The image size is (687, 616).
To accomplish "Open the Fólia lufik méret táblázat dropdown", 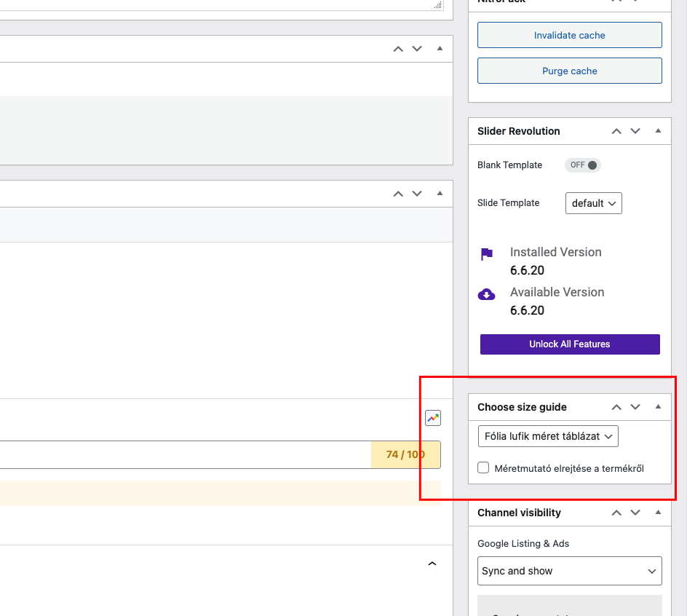I will [548, 436].
